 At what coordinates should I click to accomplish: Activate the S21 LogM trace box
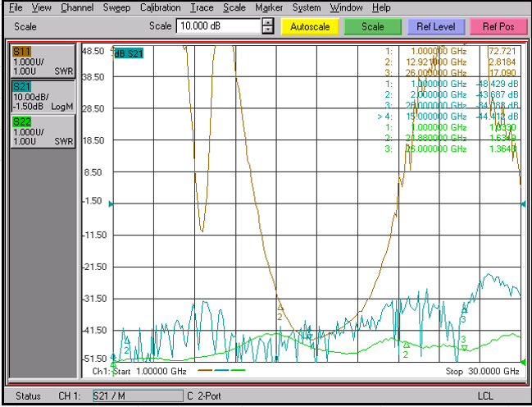pos(43,97)
